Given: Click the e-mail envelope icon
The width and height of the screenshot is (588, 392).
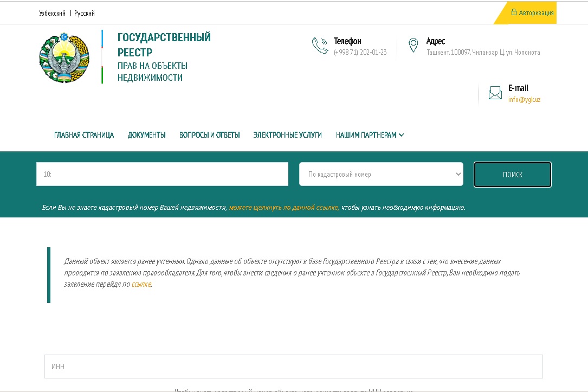Looking at the screenshot, I should [495, 93].
